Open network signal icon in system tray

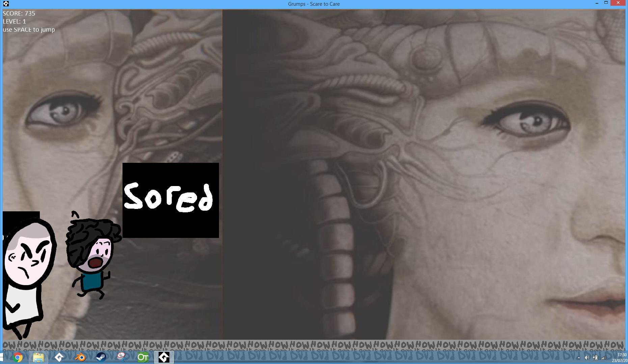(x=603, y=358)
